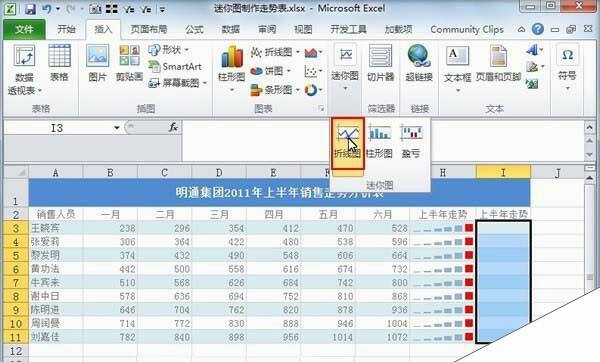Screen dimensions: 600x362
Task: Select row 12 header
Action: 15,351
